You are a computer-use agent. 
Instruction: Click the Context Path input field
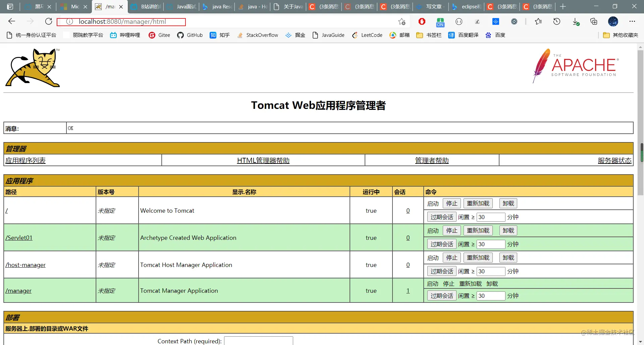259,341
